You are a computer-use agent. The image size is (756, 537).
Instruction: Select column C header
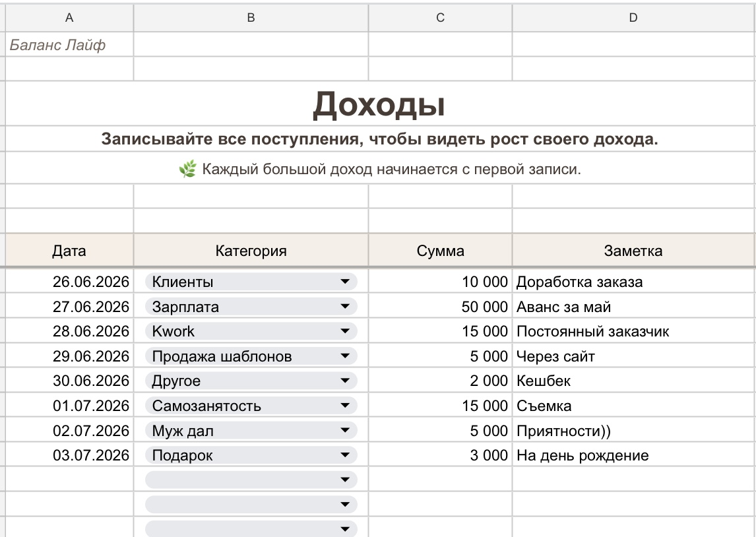pos(440,18)
